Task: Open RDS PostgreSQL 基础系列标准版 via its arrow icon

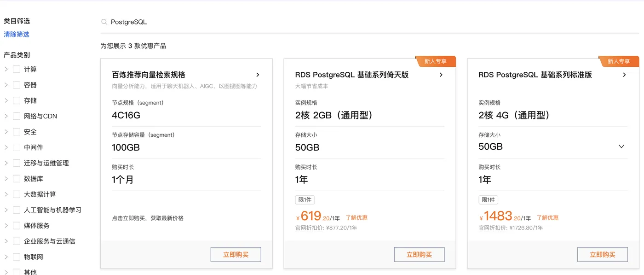Action: click(x=625, y=75)
